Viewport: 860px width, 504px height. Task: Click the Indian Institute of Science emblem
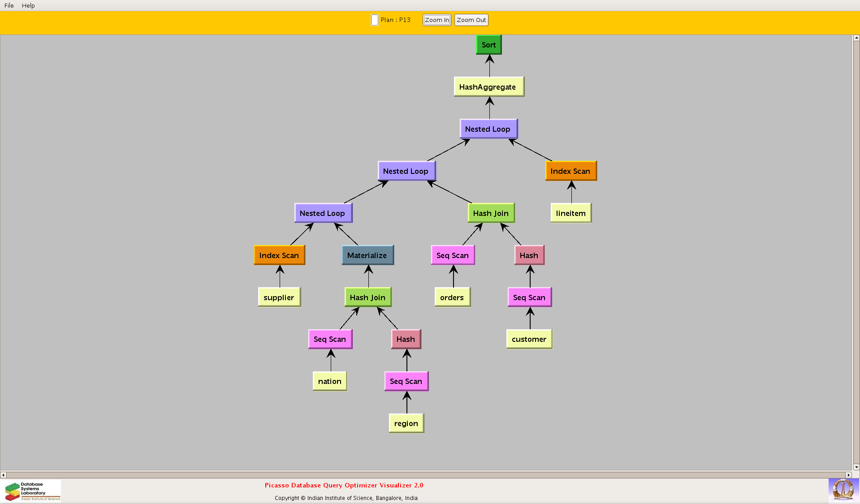[x=843, y=490]
